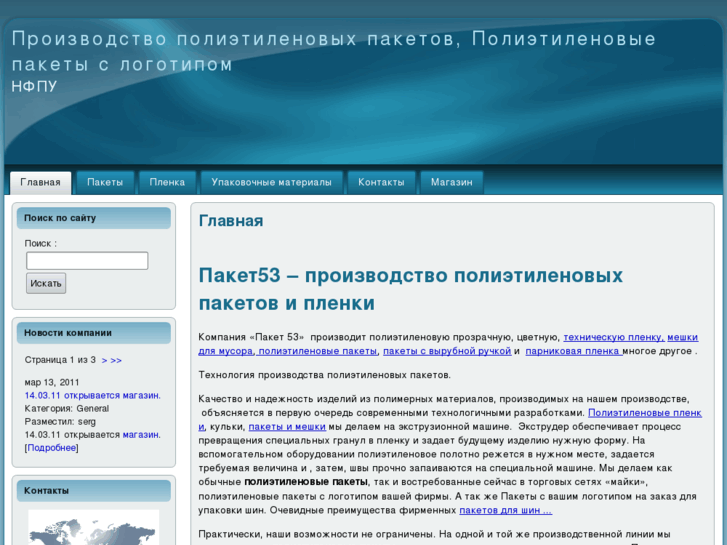
Task: Click the site title Производство полиэтиленовых пакетов
Action: pos(333,51)
